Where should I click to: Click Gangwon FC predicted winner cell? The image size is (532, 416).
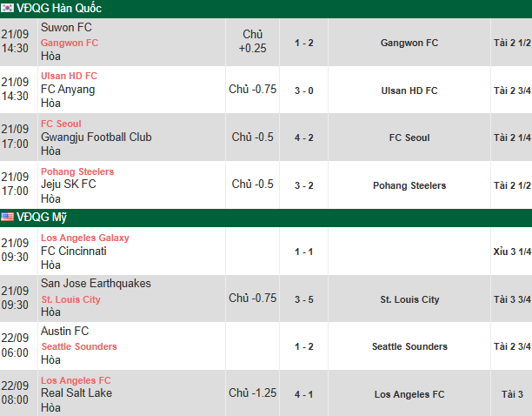(x=409, y=42)
